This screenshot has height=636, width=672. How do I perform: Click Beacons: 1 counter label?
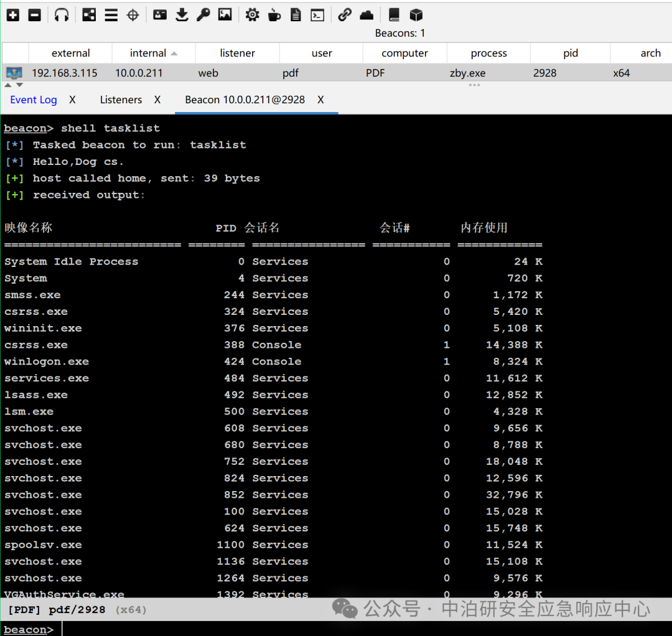tap(400, 33)
